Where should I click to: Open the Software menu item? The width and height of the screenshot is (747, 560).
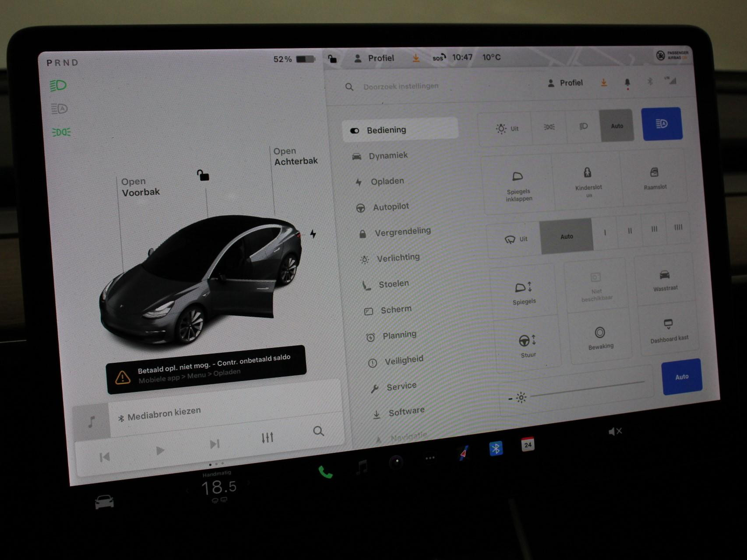coord(399,412)
